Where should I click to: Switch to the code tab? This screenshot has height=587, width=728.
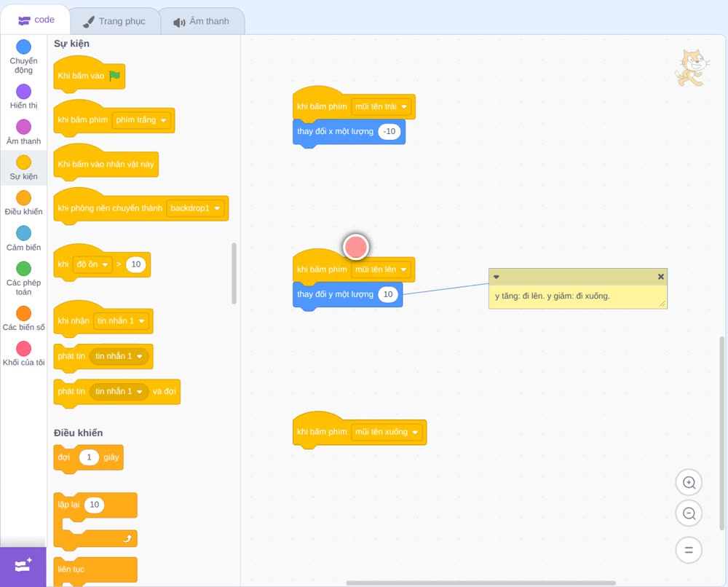point(36,20)
